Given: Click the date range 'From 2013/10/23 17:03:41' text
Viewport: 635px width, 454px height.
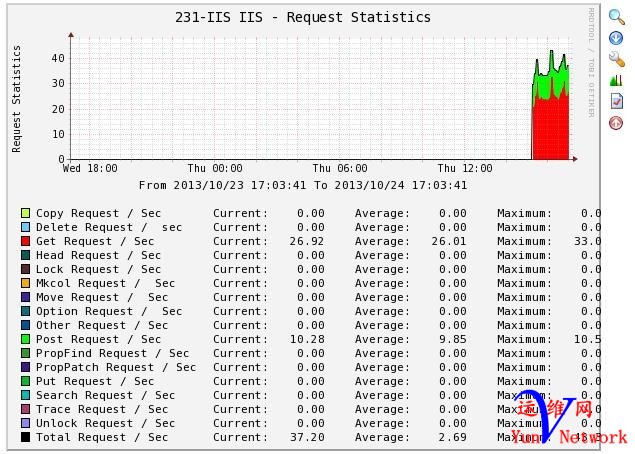Looking at the screenshot, I should coord(222,185).
